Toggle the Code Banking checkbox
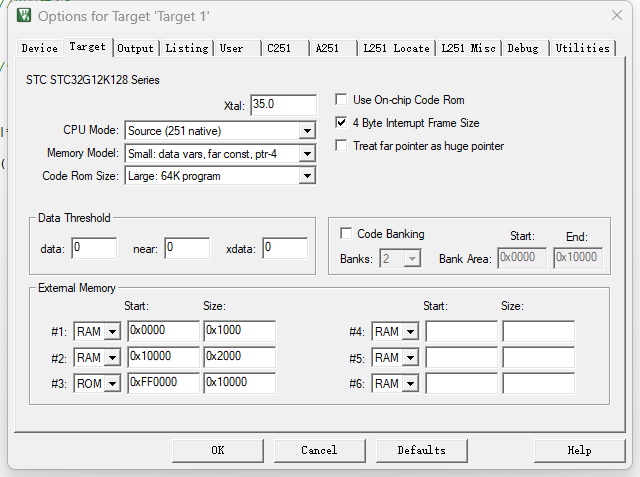640x477 pixels. coord(346,233)
